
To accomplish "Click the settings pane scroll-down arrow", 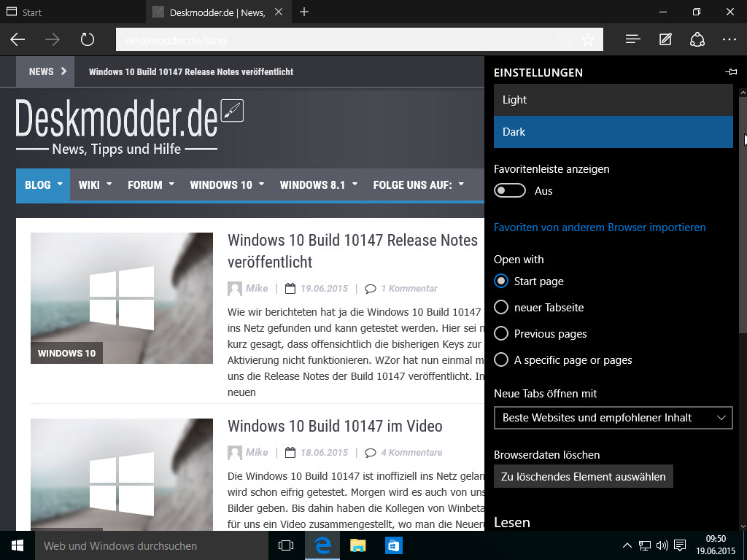I will point(743,526).
